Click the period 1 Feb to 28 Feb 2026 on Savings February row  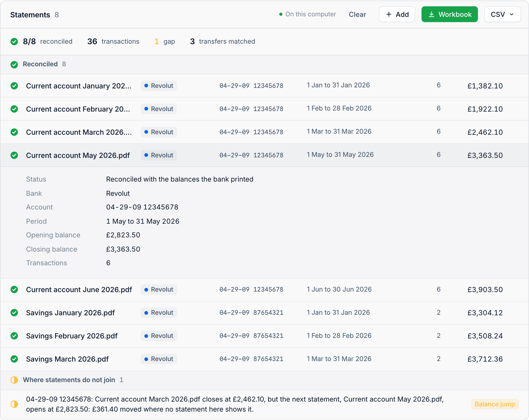pos(339,336)
